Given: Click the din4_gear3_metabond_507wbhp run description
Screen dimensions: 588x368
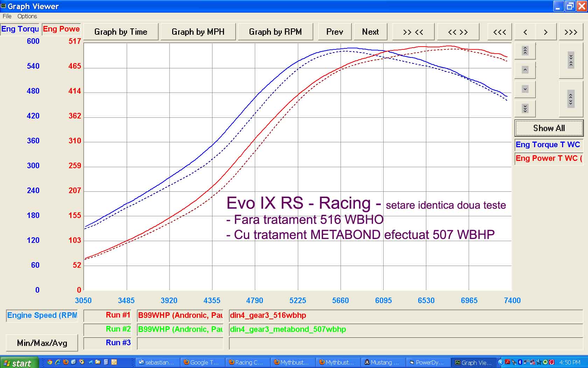Looking at the screenshot, I should click(406, 329).
